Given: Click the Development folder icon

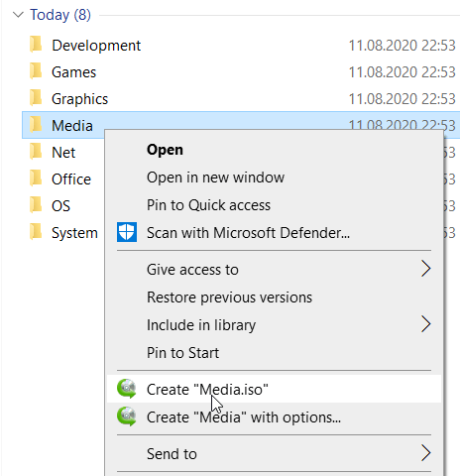Looking at the screenshot, I should coord(36,45).
